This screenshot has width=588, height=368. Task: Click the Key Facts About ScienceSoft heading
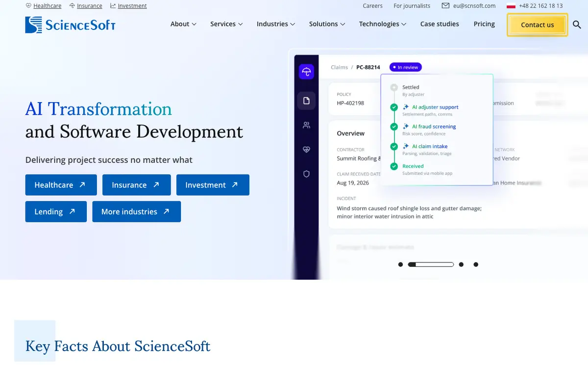coord(118,346)
